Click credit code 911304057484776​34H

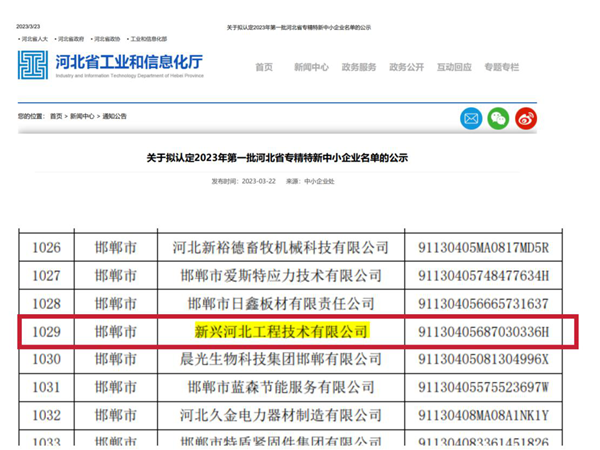(483, 276)
